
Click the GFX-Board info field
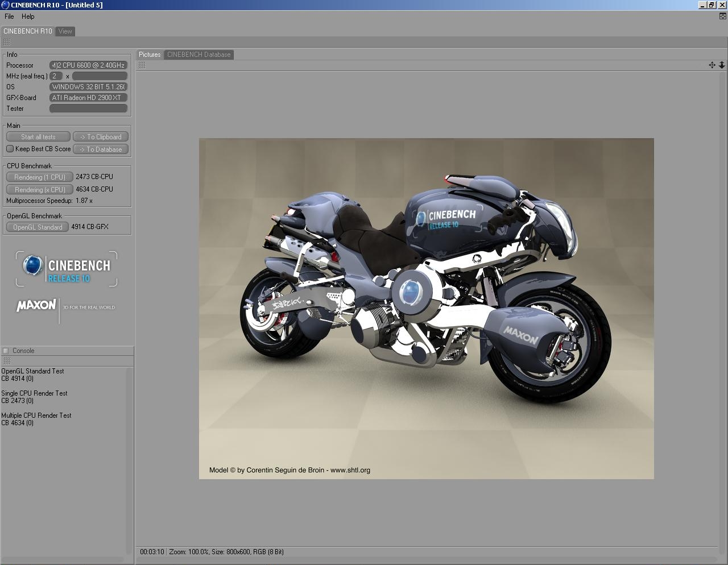(x=88, y=98)
